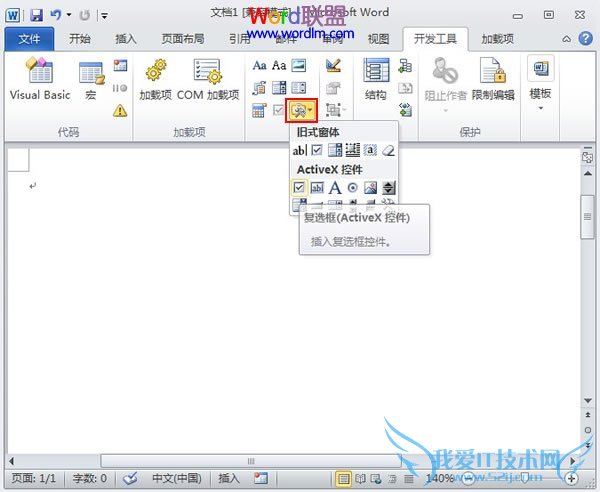Viewport: 600px width, 492px height.
Task: Insert legacy text form field ab|
Action: point(299,150)
